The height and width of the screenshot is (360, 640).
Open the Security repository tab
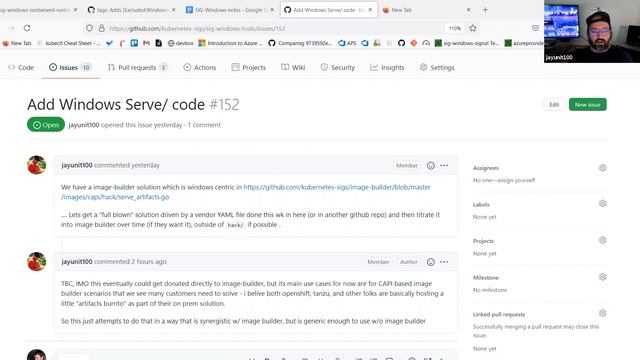pos(338,67)
